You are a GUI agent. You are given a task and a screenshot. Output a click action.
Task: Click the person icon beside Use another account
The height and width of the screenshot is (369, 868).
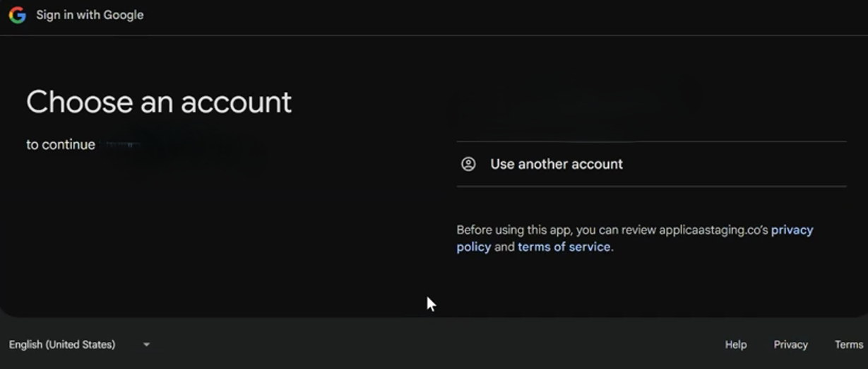tap(468, 164)
